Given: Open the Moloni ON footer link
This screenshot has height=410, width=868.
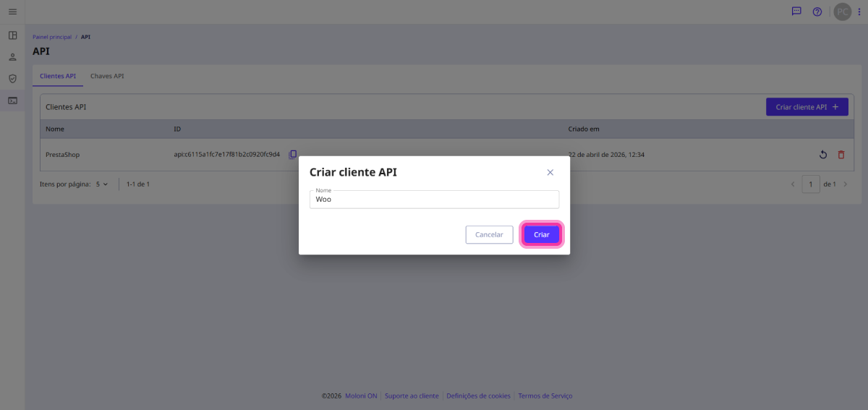Looking at the screenshot, I should point(360,396).
